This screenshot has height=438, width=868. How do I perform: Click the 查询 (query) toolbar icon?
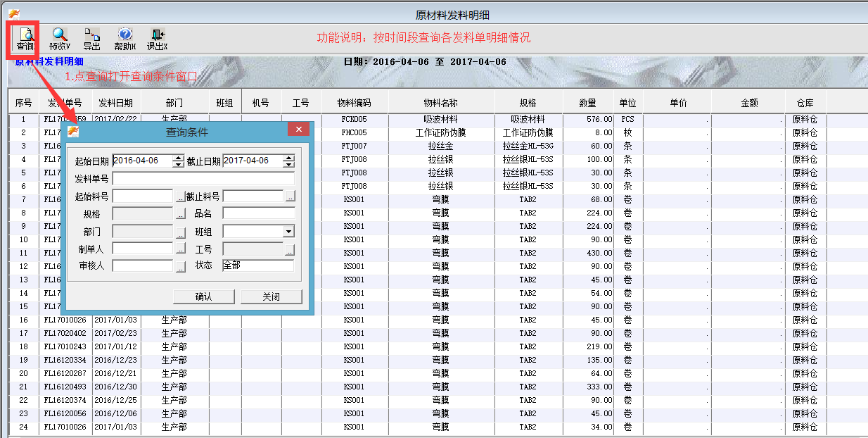tap(25, 39)
